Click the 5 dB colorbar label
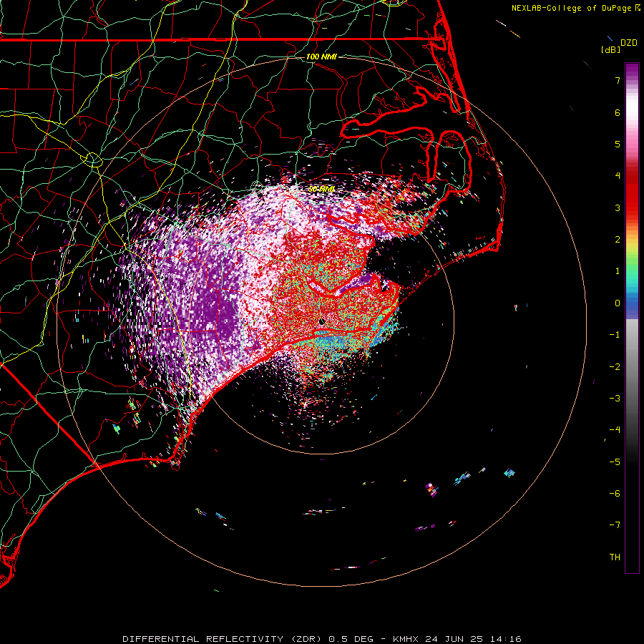This screenshot has width=644, height=644. tap(618, 144)
